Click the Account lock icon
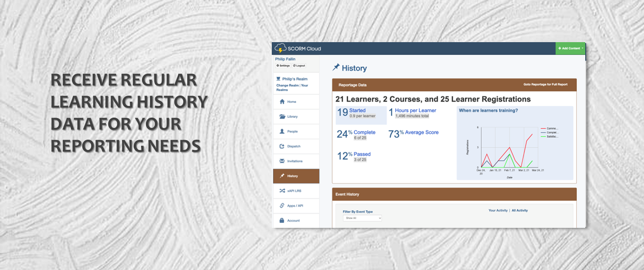This screenshot has width=644, height=270. coord(282,221)
